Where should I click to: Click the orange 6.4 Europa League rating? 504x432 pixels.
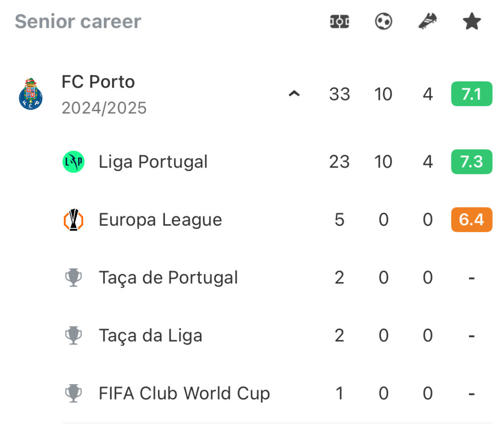tap(472, 220)
